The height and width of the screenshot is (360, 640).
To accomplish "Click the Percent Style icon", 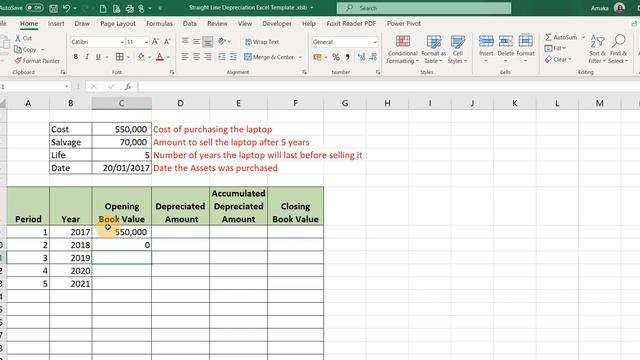I will coord(336,57).
